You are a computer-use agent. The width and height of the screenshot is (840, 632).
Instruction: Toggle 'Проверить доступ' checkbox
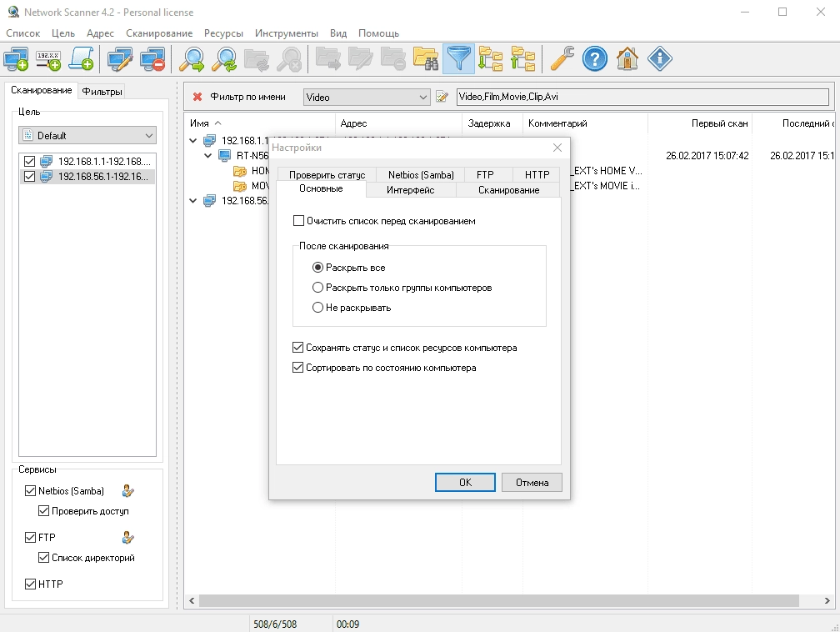(44, 511)
